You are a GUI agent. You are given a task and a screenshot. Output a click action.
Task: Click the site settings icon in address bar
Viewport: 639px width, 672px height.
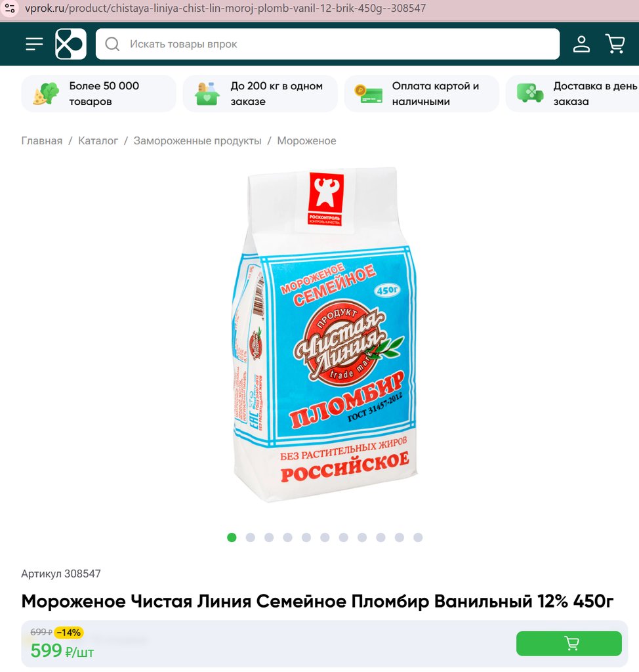coord(10,8)
